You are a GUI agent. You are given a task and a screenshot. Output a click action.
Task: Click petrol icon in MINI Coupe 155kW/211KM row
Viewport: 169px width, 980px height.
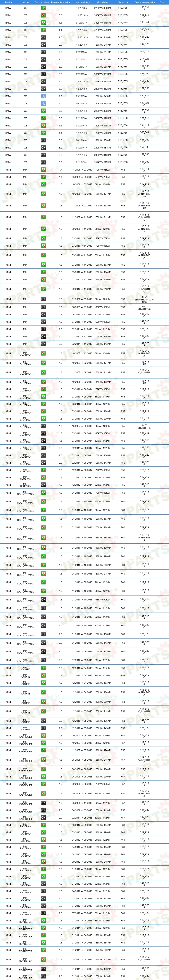(x=43, y=711)
